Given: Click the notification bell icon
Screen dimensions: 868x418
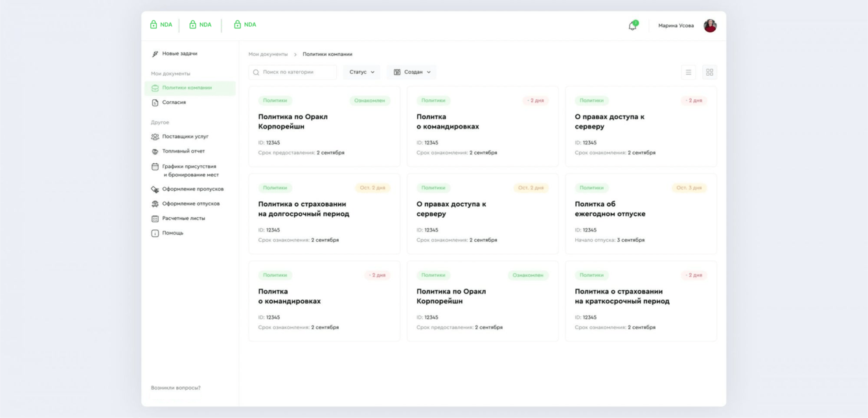Looking at the screenshot, I should [x=632, y=26].
